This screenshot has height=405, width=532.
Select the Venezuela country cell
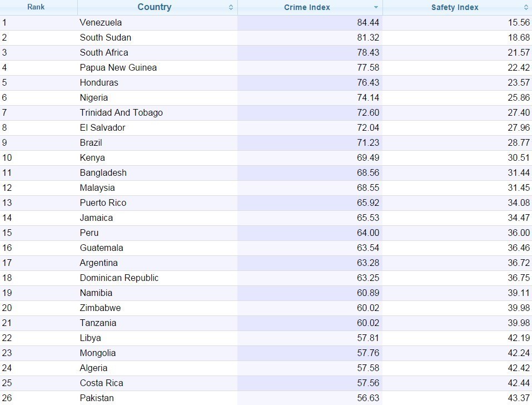pyautogui.click(x=101, y=23)
